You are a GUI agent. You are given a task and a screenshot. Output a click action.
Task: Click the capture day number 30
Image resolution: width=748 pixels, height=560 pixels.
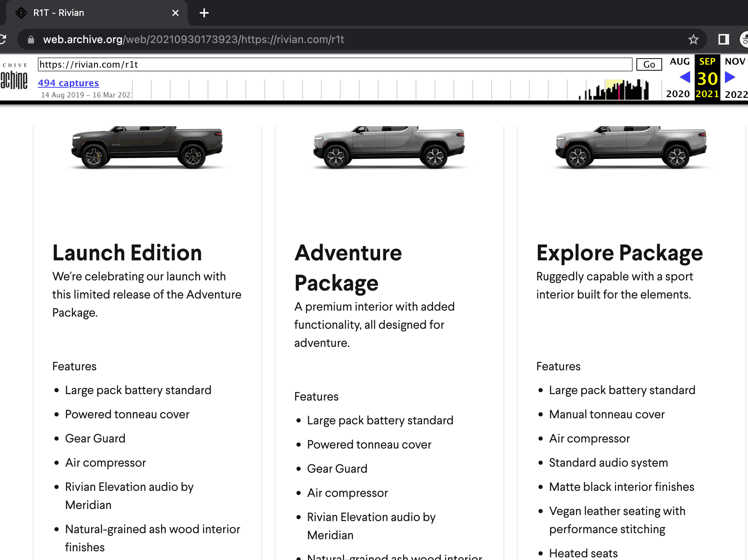pyautogui.click(x=707, y=79)
